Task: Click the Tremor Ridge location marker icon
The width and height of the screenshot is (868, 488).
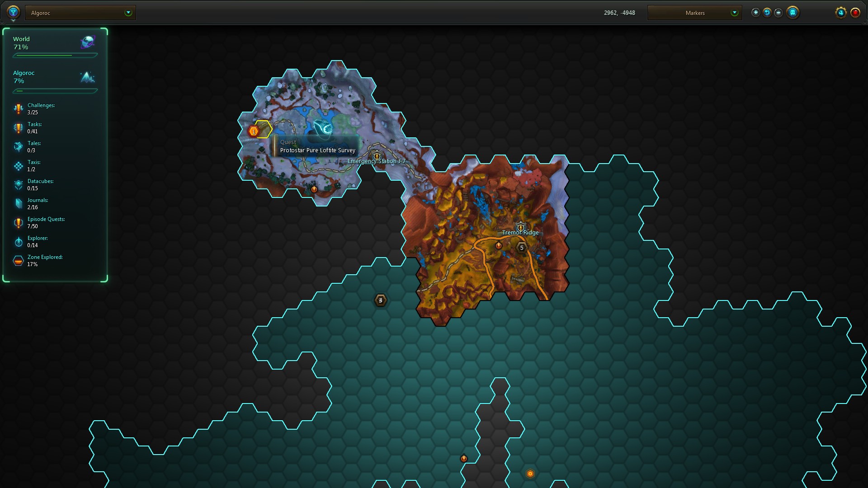Action: pos(520,227)
